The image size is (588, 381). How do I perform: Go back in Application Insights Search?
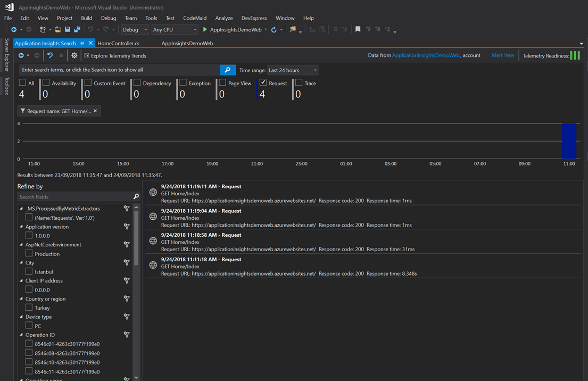pyautogui.click(x=21, y=55)
